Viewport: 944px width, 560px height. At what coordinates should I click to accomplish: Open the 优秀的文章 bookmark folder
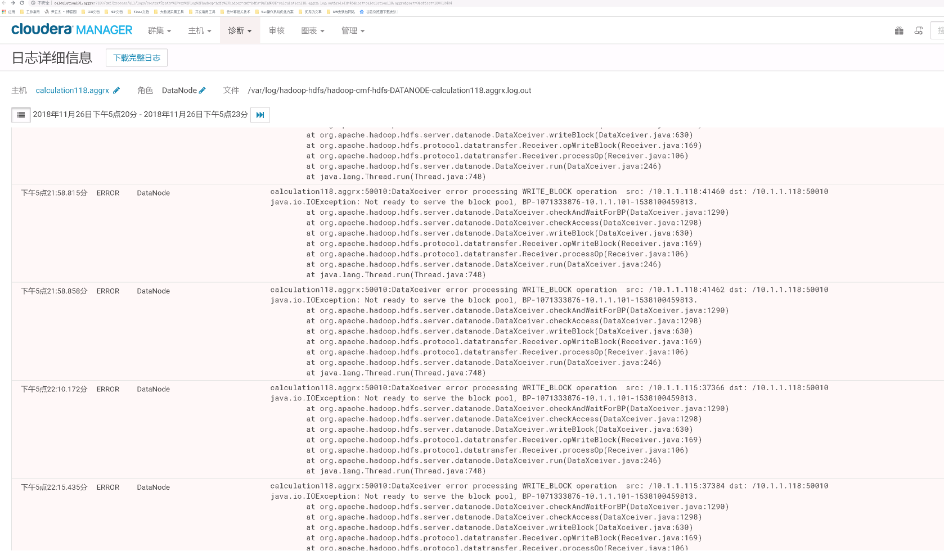pos(310,11)
